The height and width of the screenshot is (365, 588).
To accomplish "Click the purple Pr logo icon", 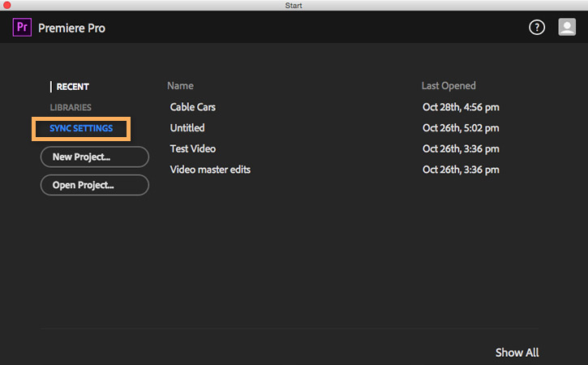I will [23, 28].
